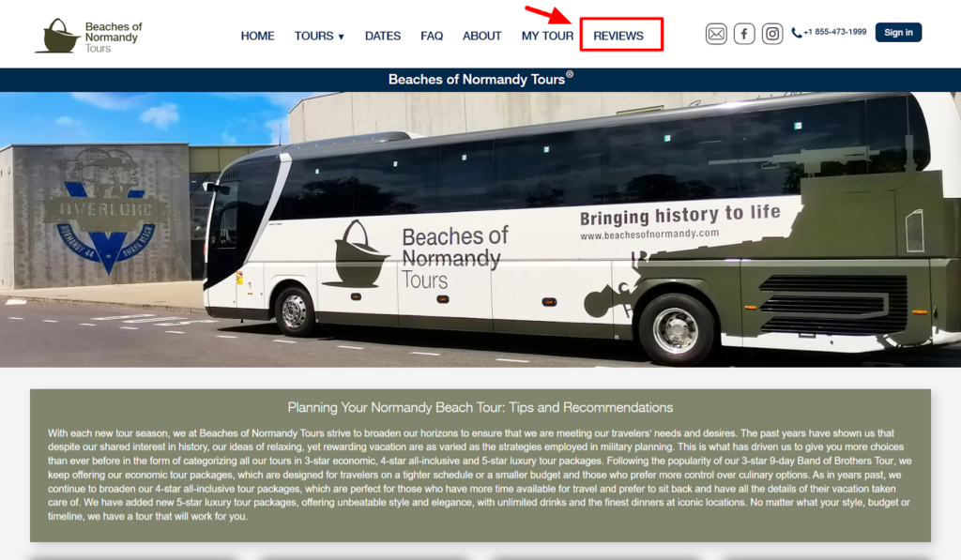Open the REVIEWS page
This screenshot has width=961, height=560.
(x=618, y=37)
